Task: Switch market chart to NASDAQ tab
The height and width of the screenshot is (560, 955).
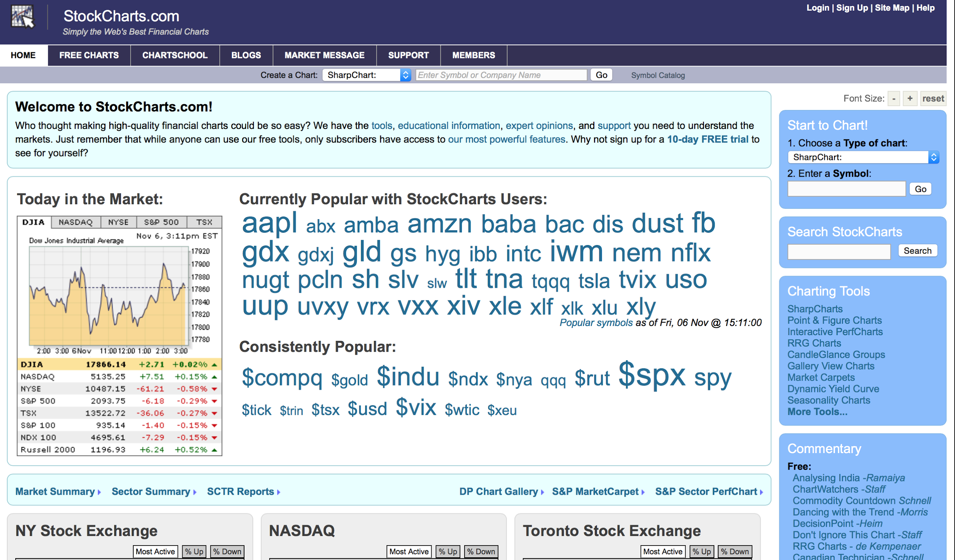Action: coord(76,222)
